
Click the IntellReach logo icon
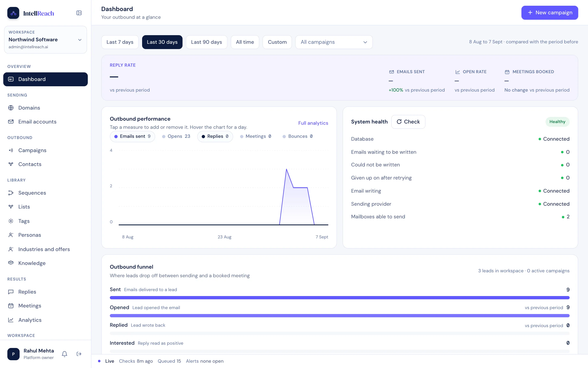[x=13, y=13]
